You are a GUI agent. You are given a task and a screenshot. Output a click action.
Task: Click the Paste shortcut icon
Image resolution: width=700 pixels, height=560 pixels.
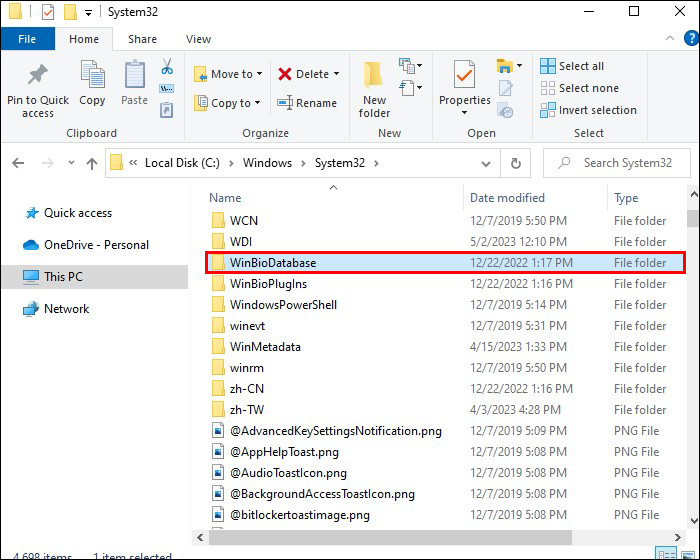[x=167, y=109]
